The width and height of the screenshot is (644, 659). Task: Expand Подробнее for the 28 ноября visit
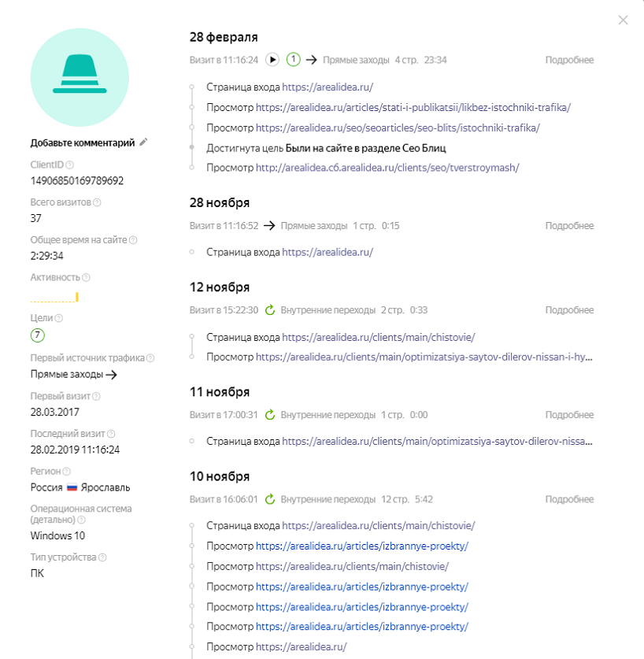569,226
